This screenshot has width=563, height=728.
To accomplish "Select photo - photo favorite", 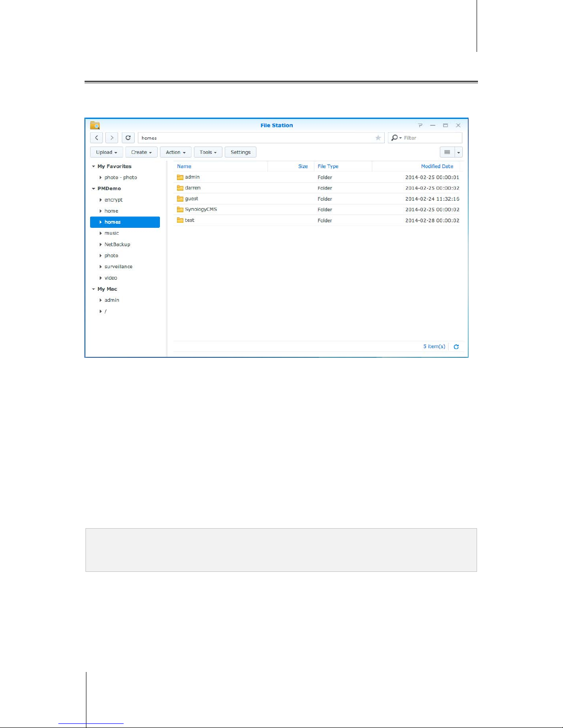I will 121,177.
